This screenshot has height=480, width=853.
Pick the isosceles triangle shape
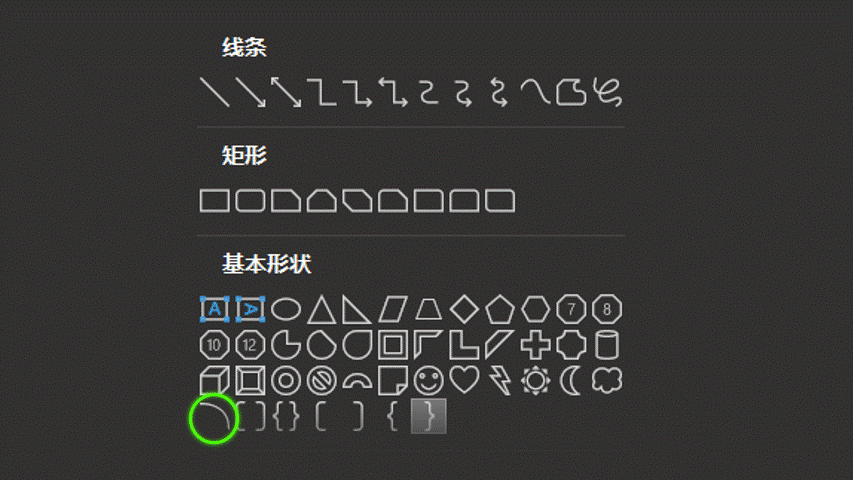coord(322,309)
